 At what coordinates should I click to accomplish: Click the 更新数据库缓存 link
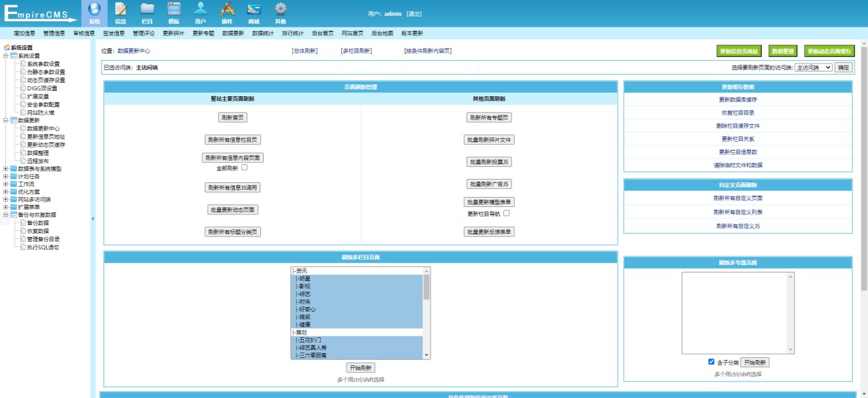pos(738,99)
